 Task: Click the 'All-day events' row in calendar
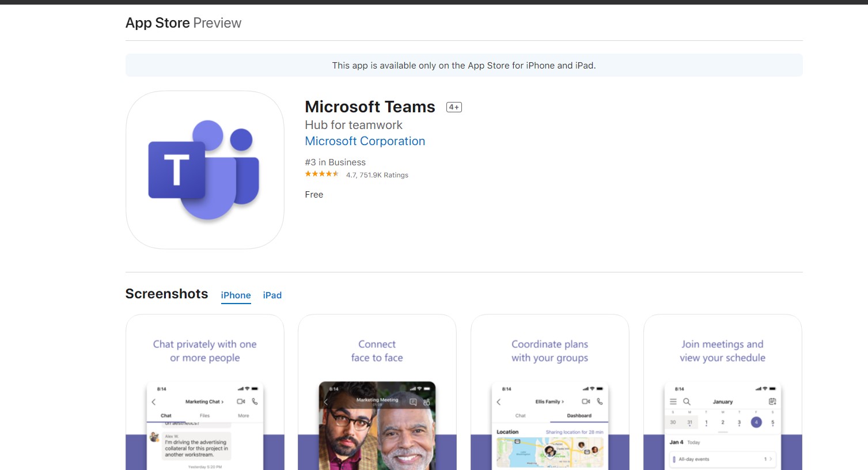[x=723, y=459]
